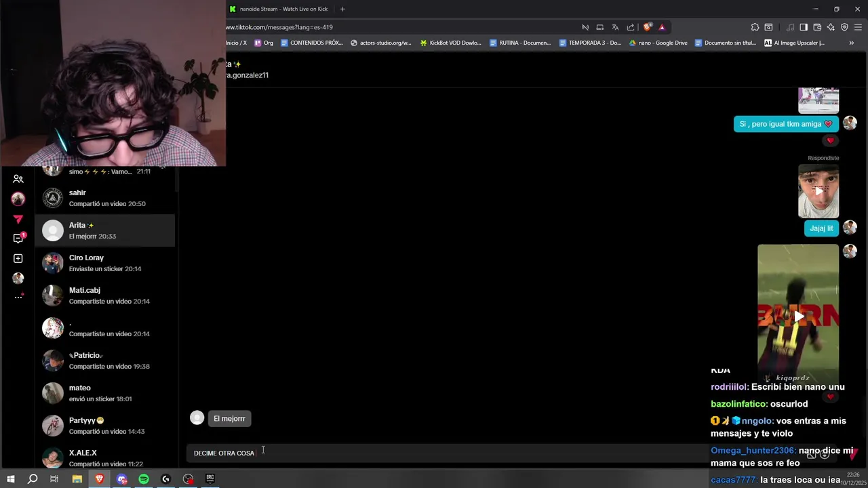Click the 'Si, pero igual tkm amiga' message
The width and height of the screenshot is (868, 488).
tap(786, 124)
